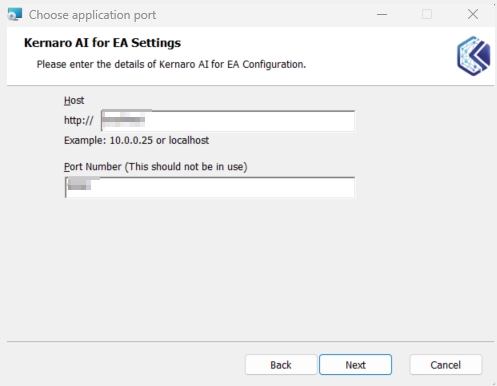Image resolution: width=497 pixels, height=386 pixels.
Task: Go Back to previous installer step
Action: [281, 365]
